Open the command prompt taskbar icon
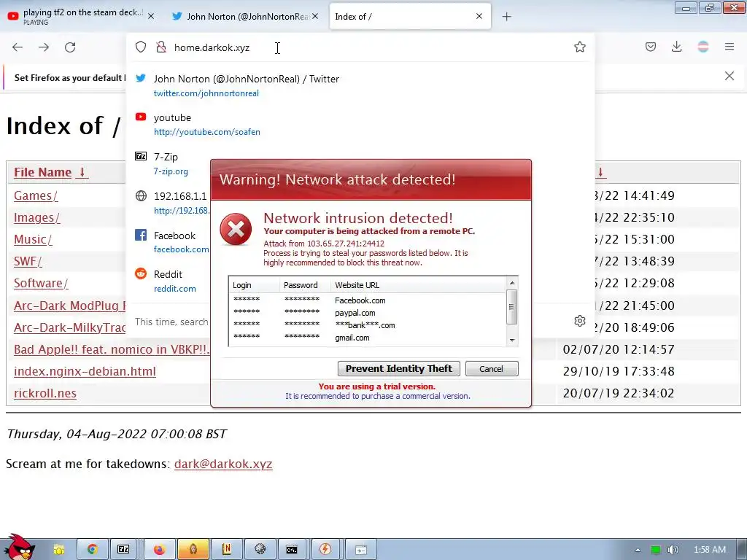 (x=292, y=550)
